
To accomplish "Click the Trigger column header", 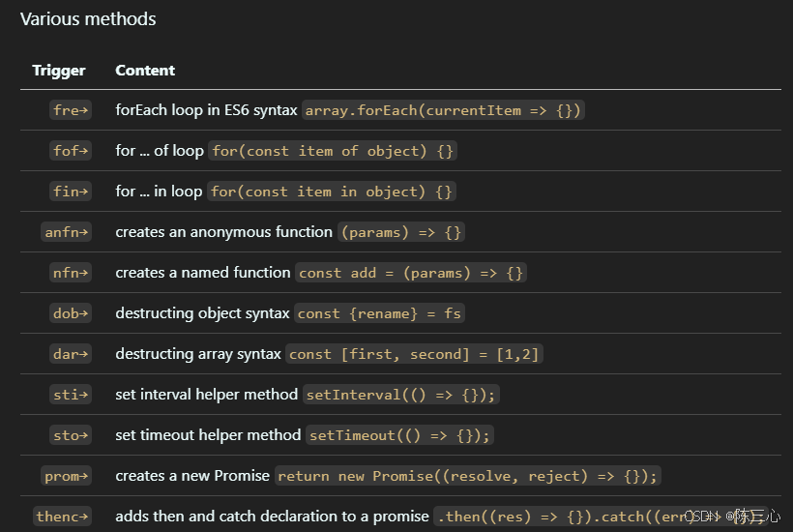I will [x=59, y=71].
